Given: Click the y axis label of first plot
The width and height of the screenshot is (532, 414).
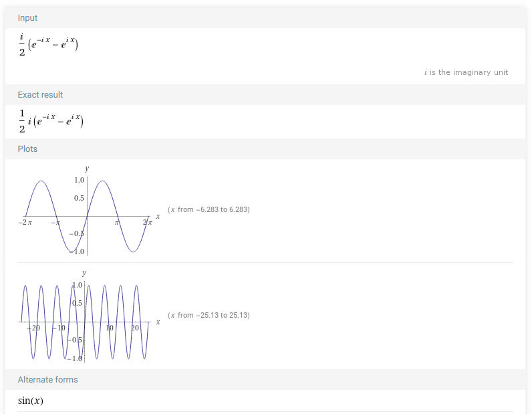Looking at the screenshot, I should pos(87,168).
